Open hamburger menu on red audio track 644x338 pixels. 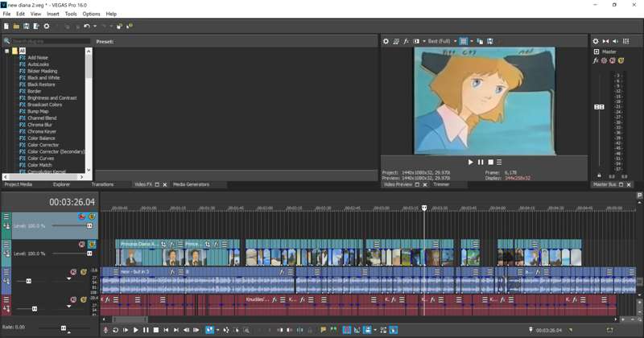pos(6,299)
